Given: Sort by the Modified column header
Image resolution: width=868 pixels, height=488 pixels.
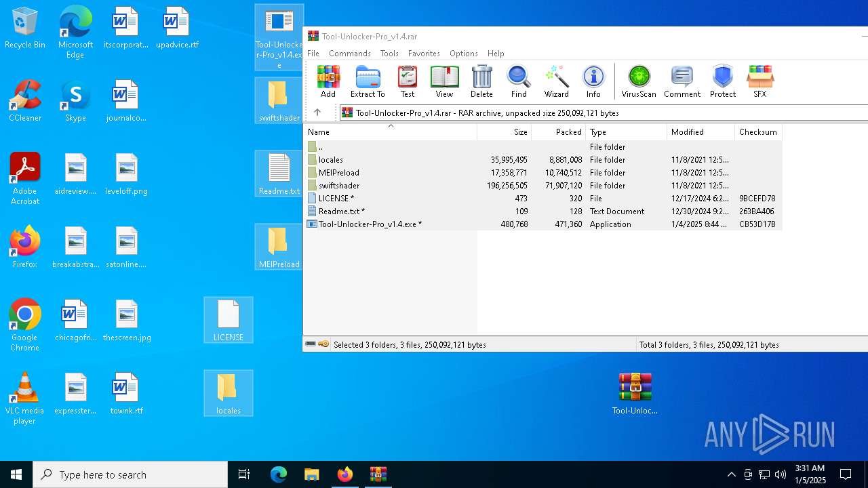Looking at the screenshot, I should click(701, 132).
